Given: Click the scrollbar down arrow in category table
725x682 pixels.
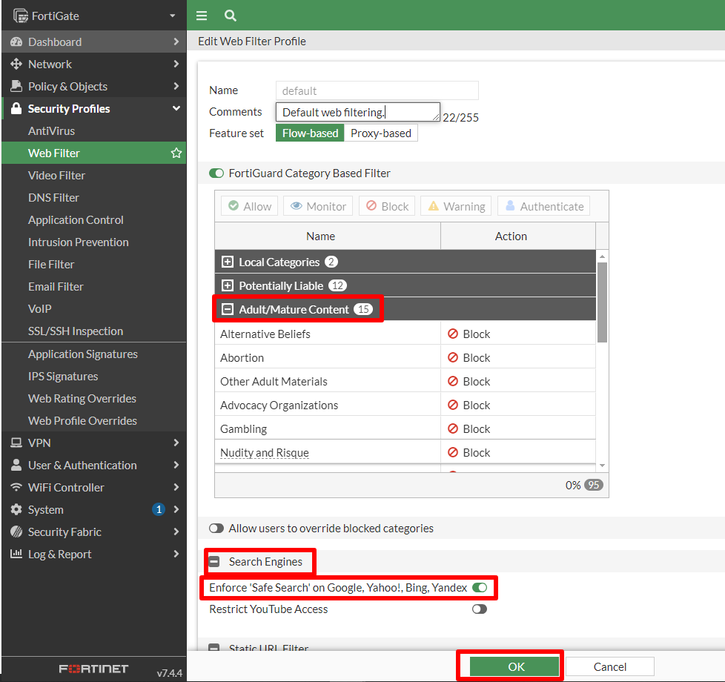Looking at the screenshot, I should point(602,465).
